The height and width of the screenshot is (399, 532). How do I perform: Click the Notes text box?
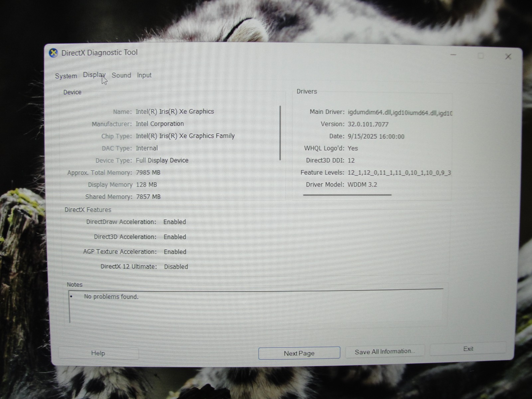pyautogui.click(x=255, y=306)
